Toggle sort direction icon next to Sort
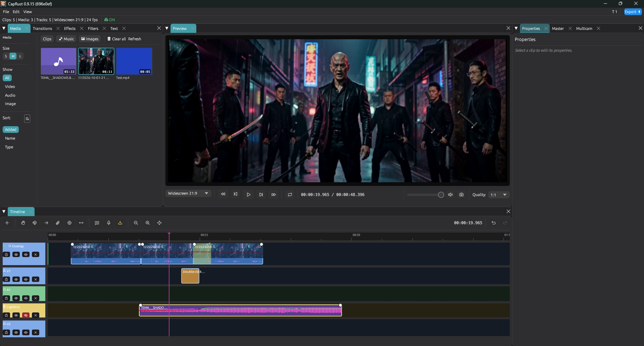Screen dimensions: 644x346 pyautogui.click(x=27, y=118)
